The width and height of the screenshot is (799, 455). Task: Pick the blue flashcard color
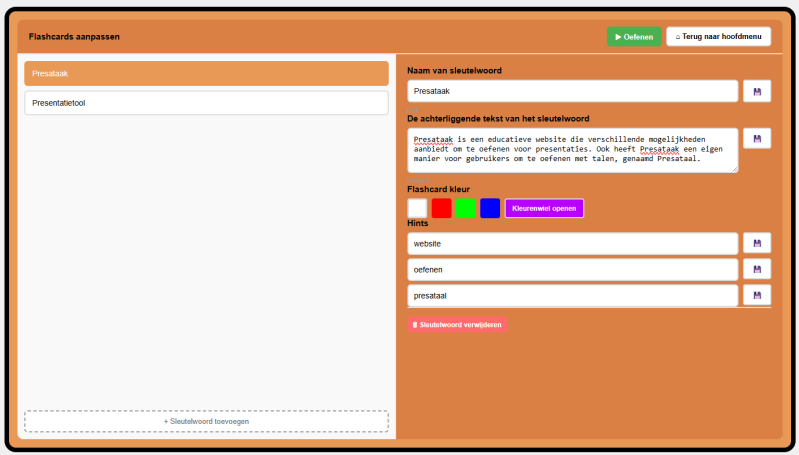click(490, 208)
